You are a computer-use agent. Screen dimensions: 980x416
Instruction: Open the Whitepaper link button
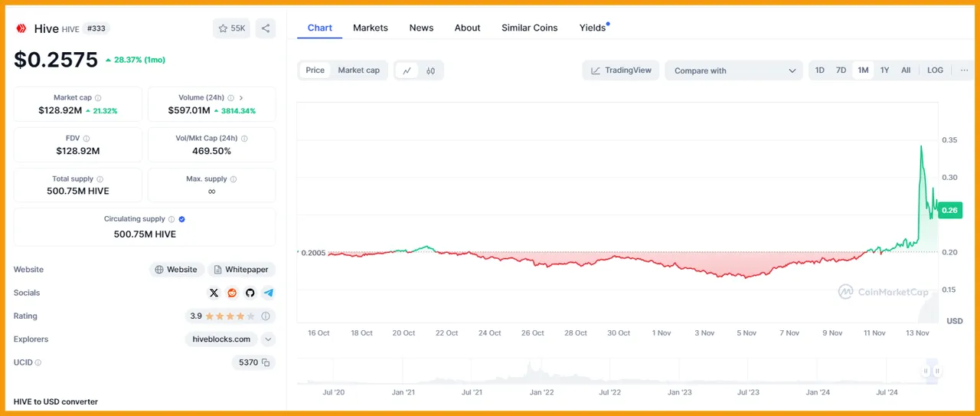(x=241, y=270)
